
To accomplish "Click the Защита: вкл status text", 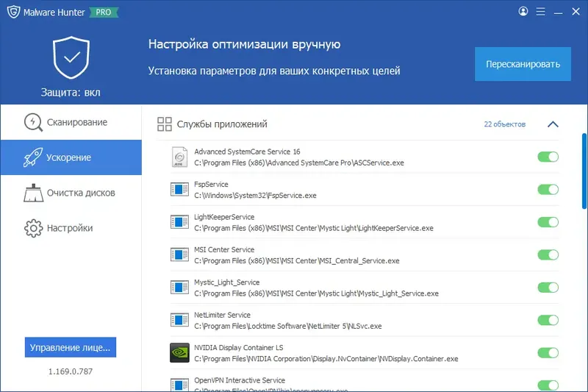I will [x=71, y=92].
